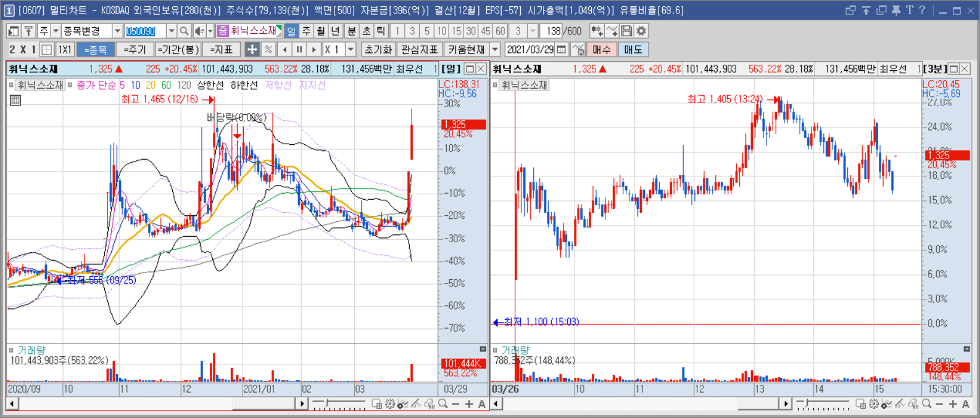Switch to the 월 monthly period tab
Viewport: 980px width, 418px height.
[321, 31]
